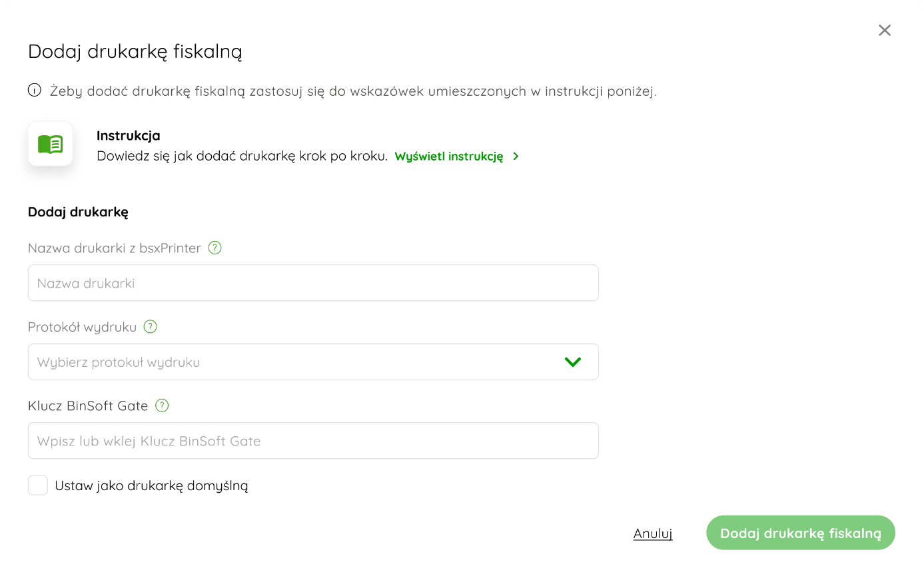This screenshot has width=924, height=580.
Task: Open the 'Wyświetl instrukcję' link
Action: coord(449,156)
